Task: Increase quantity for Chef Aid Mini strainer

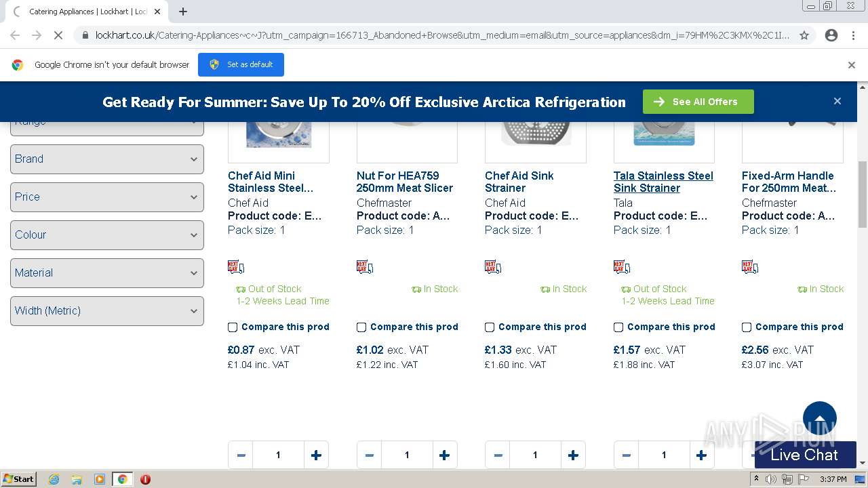Action: pyautogui.click(x=316, y=455)
